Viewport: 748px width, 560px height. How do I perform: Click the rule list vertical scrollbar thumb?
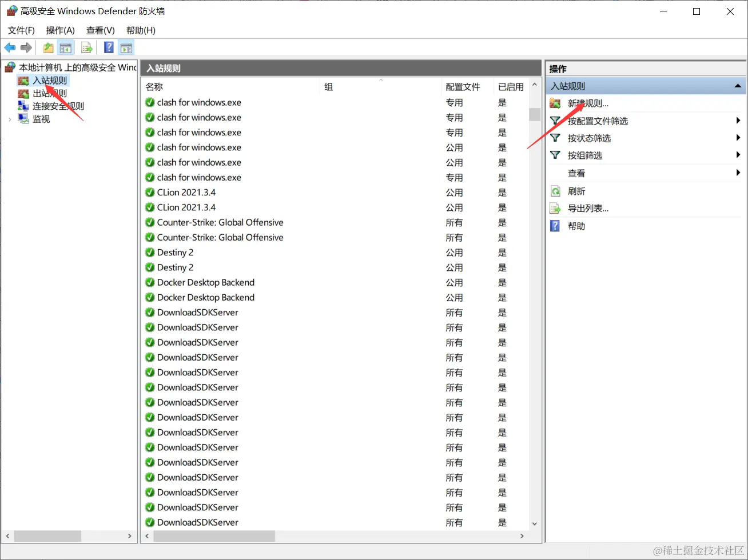(x=535, y=114)
